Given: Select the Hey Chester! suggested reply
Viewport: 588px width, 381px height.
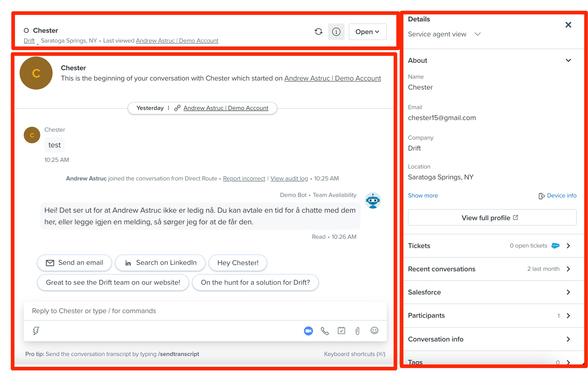Looking at the screenshot, I should click(238, 263).
